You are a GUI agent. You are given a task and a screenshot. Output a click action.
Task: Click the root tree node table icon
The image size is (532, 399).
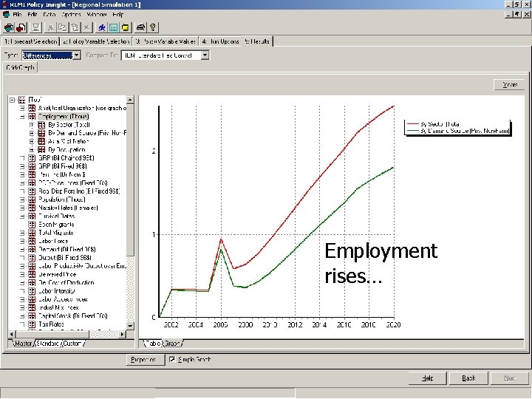click(x=21, y=100)
